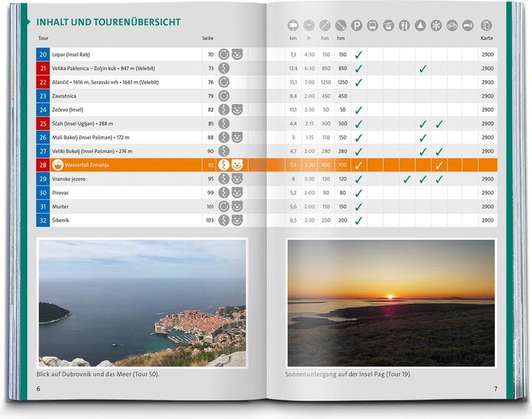Click the bear face icon for Zečevo
This screenshot has height=419, width=532.
coord(237,109)
